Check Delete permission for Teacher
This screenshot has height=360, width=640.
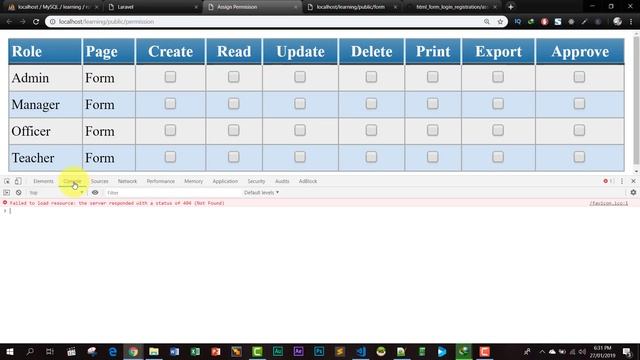tap(371, 157)
